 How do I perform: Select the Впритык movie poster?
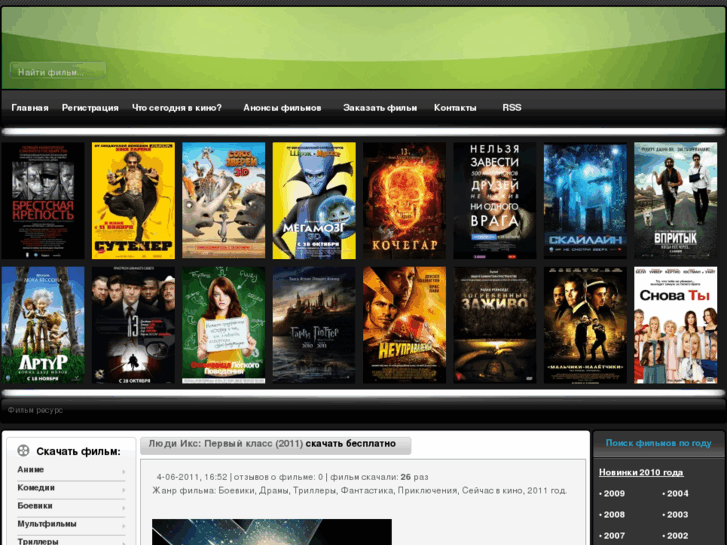click(676, 200)
